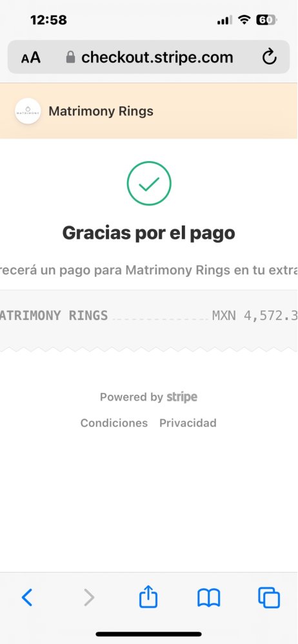Tap the Safari back arrow

pos(27,598)
